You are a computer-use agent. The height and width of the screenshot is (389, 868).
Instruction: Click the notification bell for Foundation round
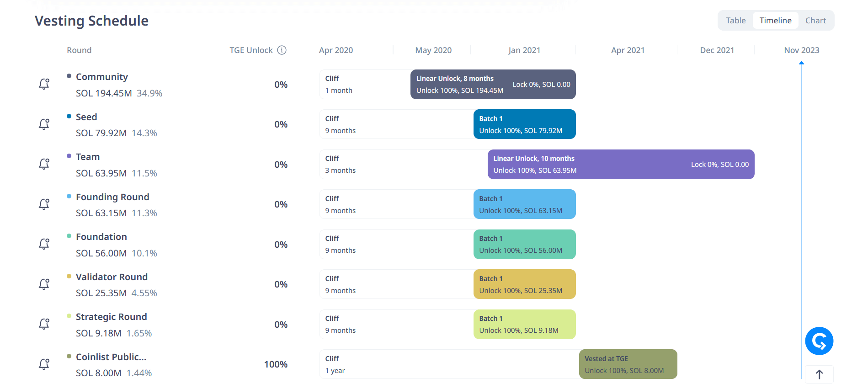pos(43,244)
